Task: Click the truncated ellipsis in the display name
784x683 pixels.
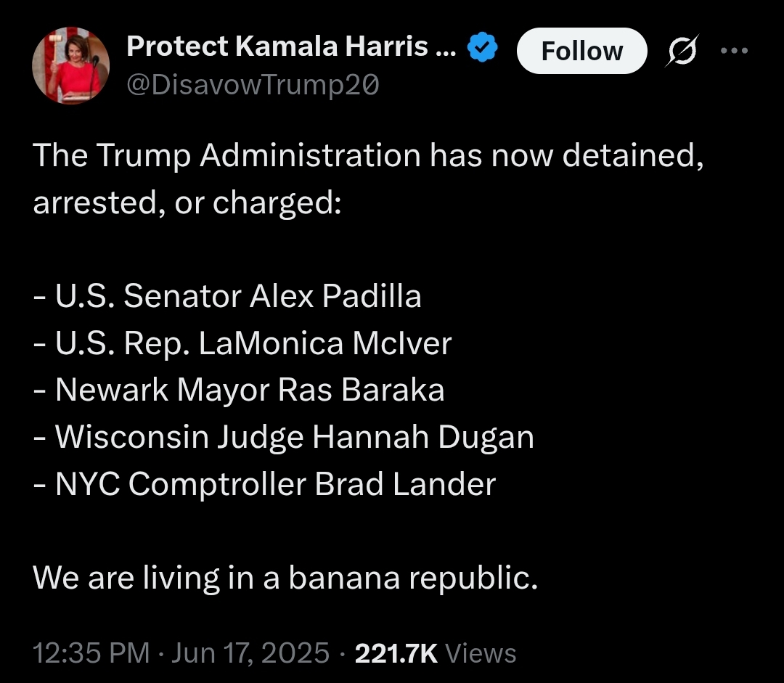Action: point(446,52)
